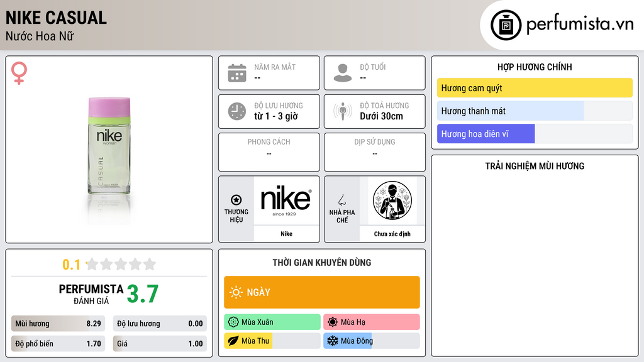Click the perfumista.vn perfume bottle logo
Image resolution: width=644 pixels, height=362 pixels.
pyautogui.click(x=506, y=25)
